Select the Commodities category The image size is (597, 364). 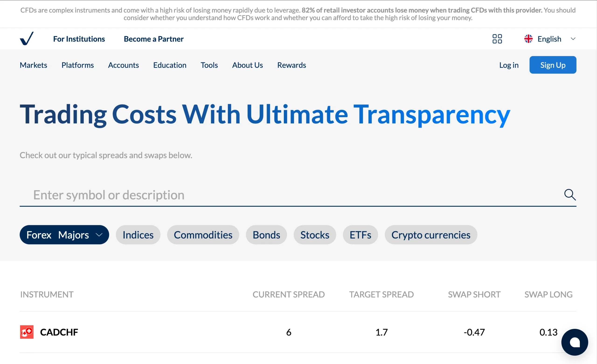click(x=203, y=235)
